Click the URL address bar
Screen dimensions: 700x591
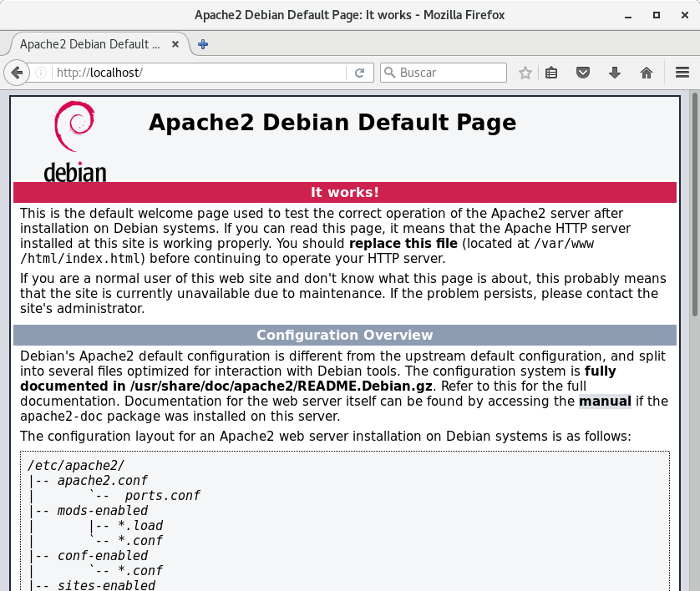200,73
